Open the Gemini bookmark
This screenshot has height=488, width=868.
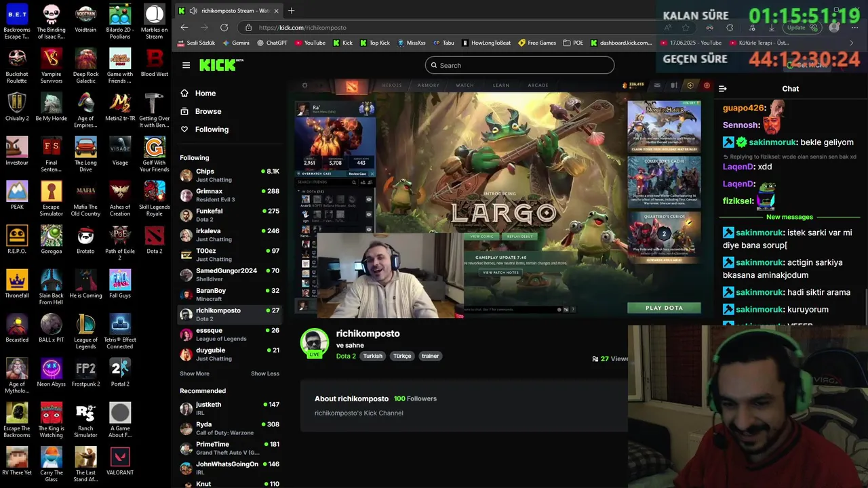(x=236, y=43)
